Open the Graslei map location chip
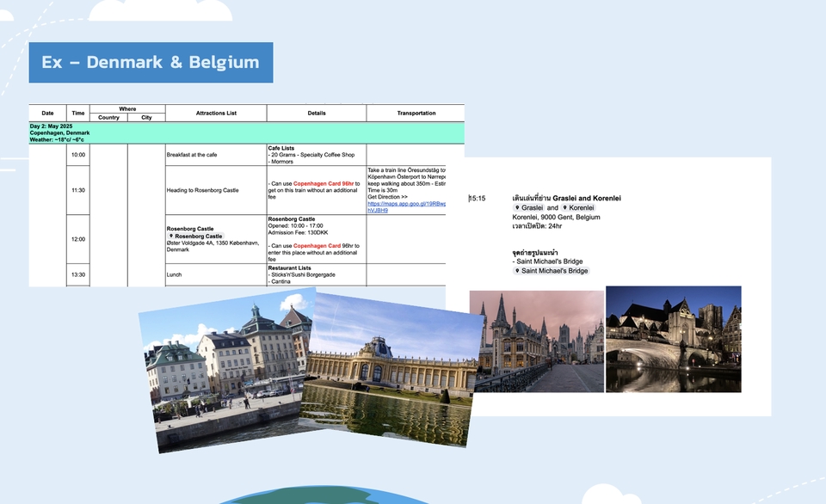The width and height of the screenshot is (826, 504). (x=528, y=207)
